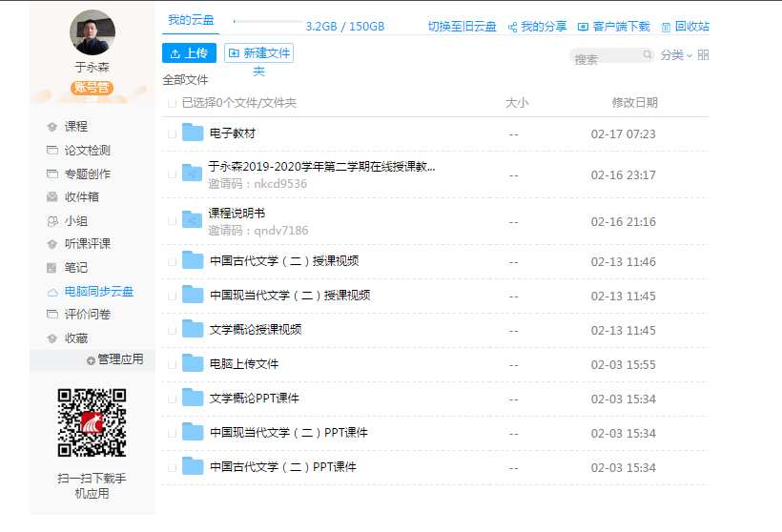This screenshot has width=782, height=532.
Task: Check the box for 电脑上传文件
Action: (x=173, y=364)
